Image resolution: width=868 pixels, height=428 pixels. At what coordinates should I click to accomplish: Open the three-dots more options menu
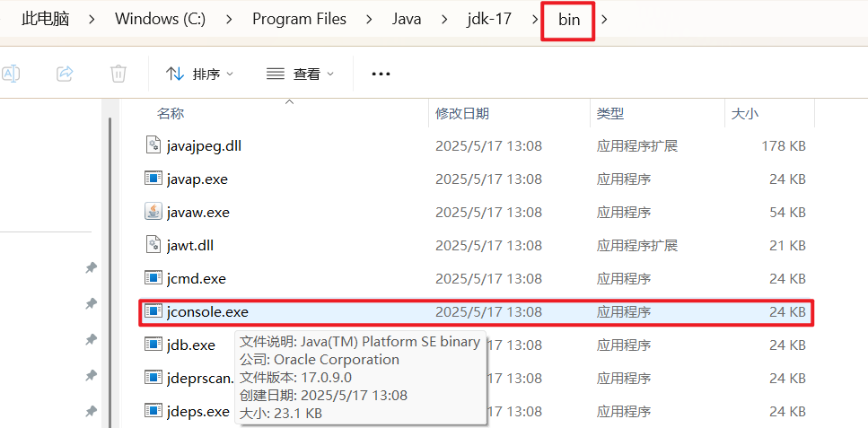pyautogui.click(x=381, y=74)
